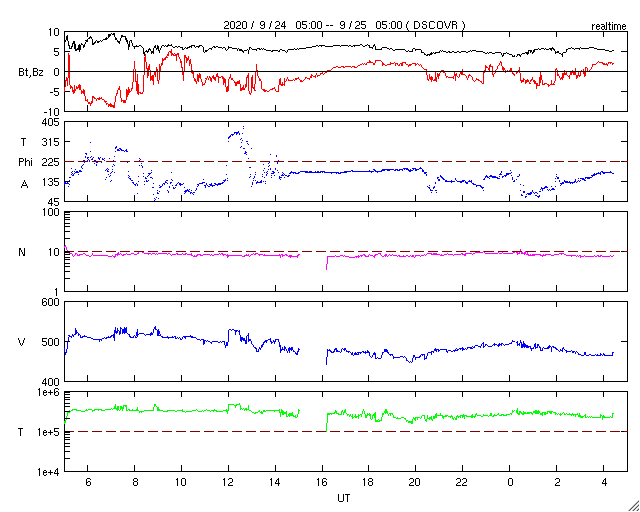This screenshot has width=640, height=512.
Task: Click the '20' hour label on the UT axis
Action: [416, 483]
